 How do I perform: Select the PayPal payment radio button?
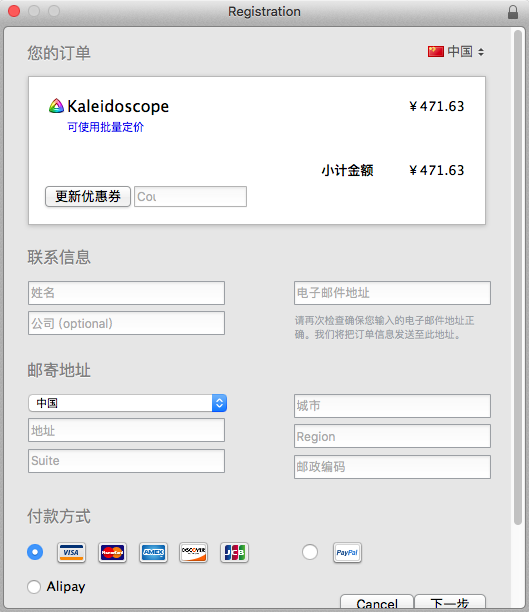click(x=310, y=552)
